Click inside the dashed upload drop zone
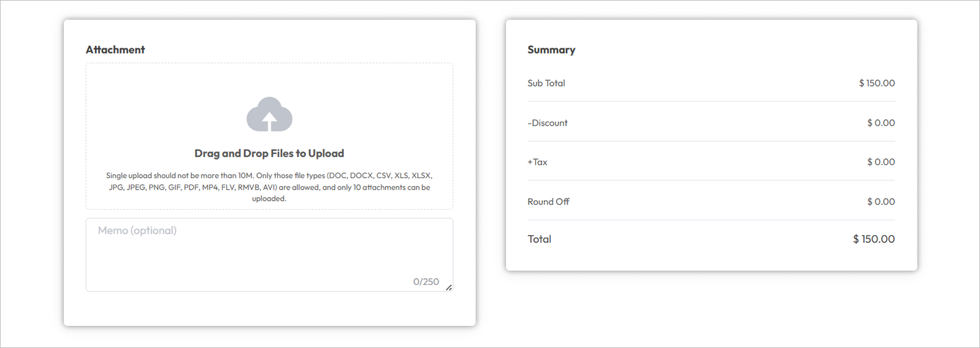The width and height of the screenshot is (980, 348). 269,136
